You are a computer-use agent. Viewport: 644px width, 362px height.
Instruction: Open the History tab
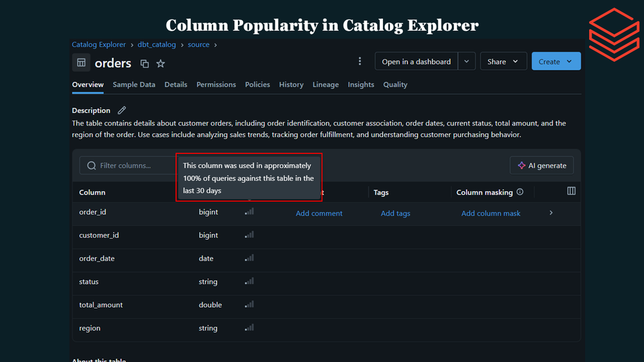click(x=291, y=84)
